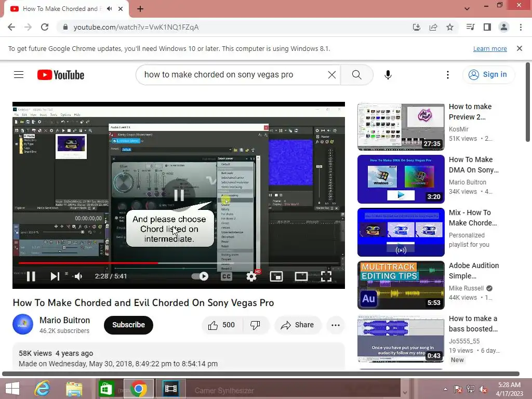Open the Mix playlist thumbnail
532x399 pixels.
coord(401,232)
